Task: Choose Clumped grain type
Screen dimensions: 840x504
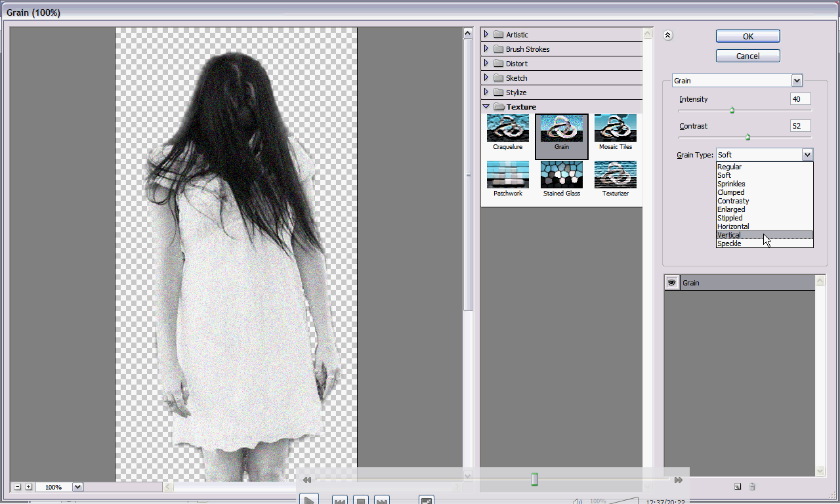Action: 765,192
